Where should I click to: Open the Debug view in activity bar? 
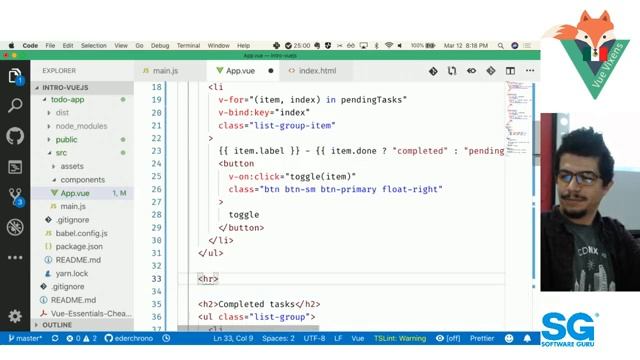tap(15, 227)
